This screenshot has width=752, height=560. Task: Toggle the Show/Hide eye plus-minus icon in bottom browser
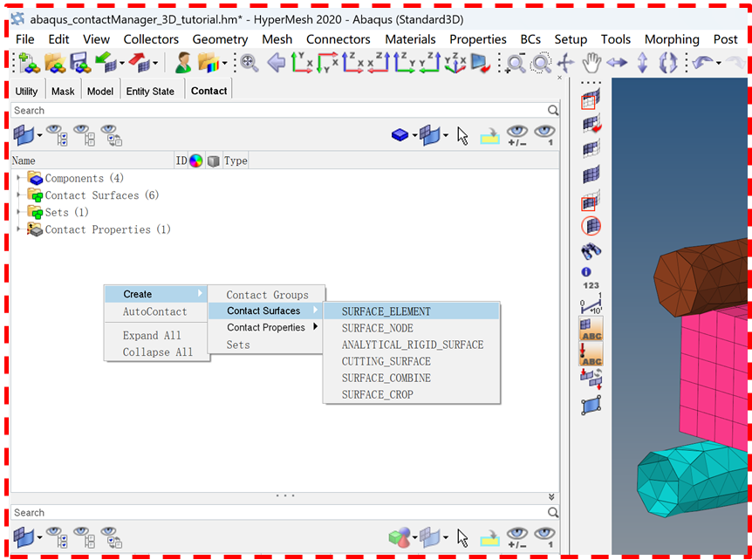click(516, 537)
